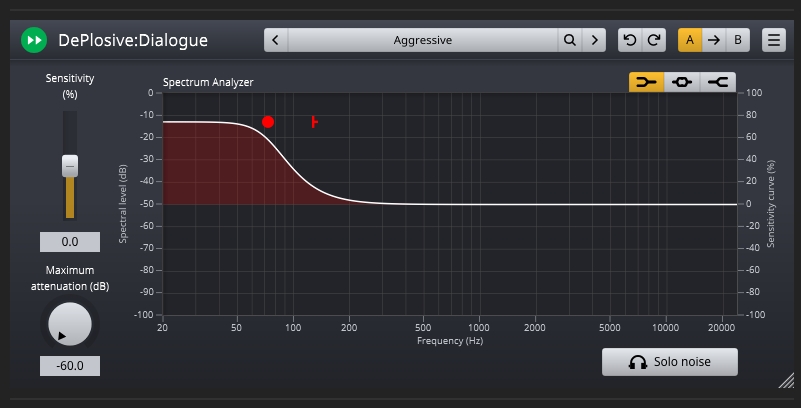Click the Sensitivity slider handle
The image size is (801, 408).
[x=70, y=166]
